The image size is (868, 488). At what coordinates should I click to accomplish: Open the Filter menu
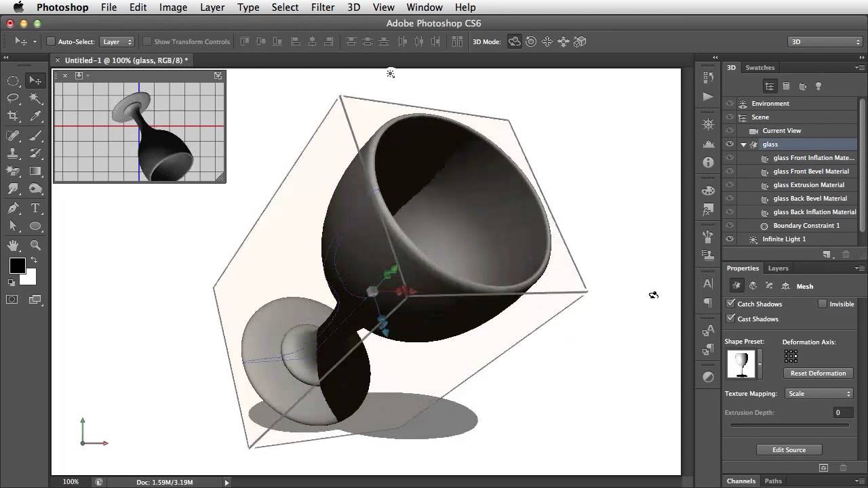(x=323, y=7)
